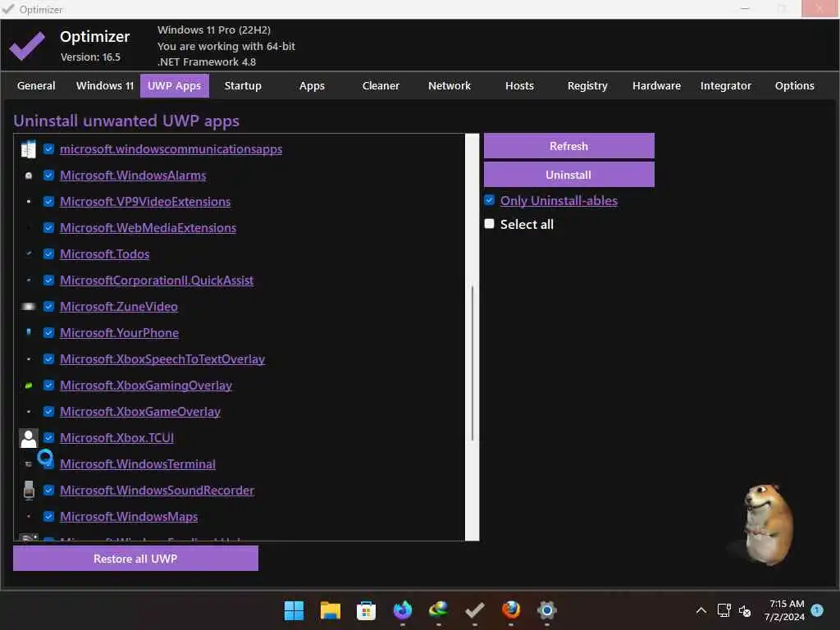Screen dimensions: 840x630
Task: Open the Options tab
Action: pyautogui.click(x=794, y=85)
